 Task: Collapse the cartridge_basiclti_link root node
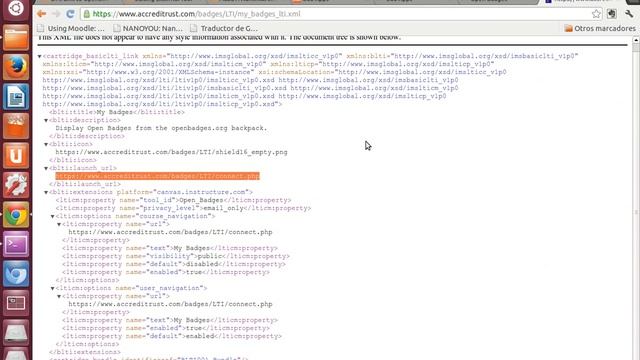40,56
